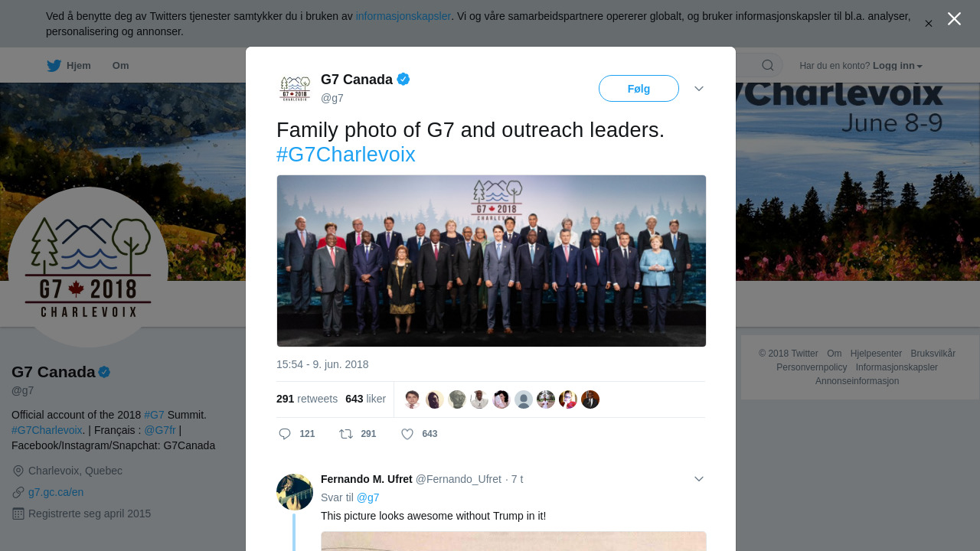
Task: Dismiss the cookie notice small X
Action: point(928,24)
